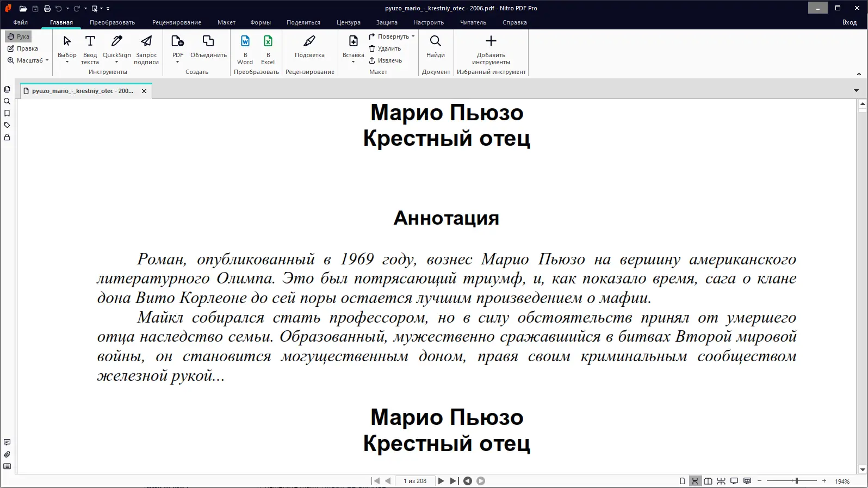Open the bottom list panel in the left sidebar
This screenshot has height=488, width=868.
(7, 466)
